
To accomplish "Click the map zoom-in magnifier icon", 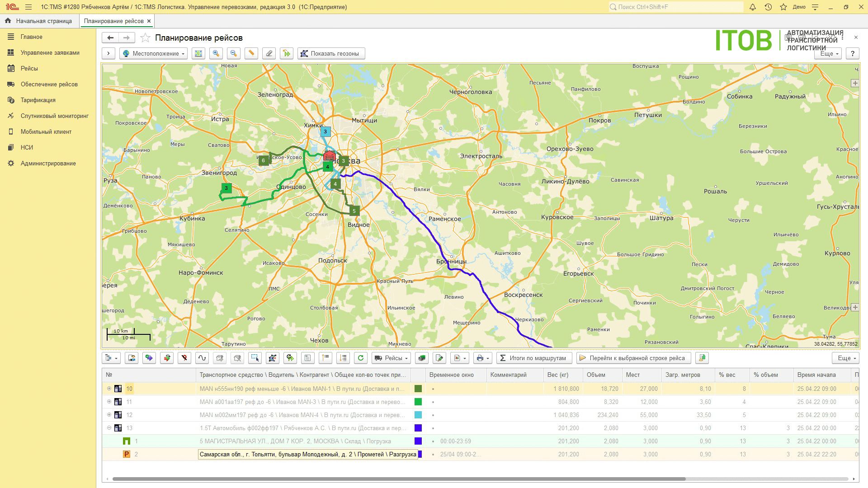I will pos(216,53).
